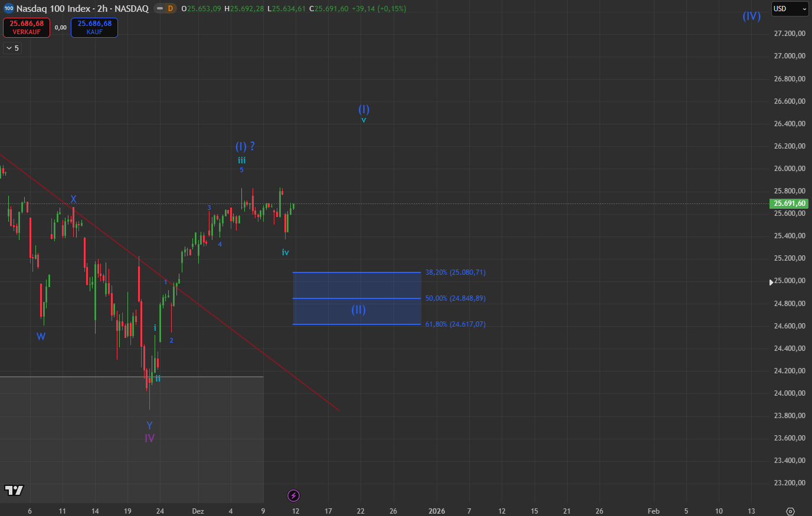
Task: Click the 2026 date on time axis
Action: (437, 511)
